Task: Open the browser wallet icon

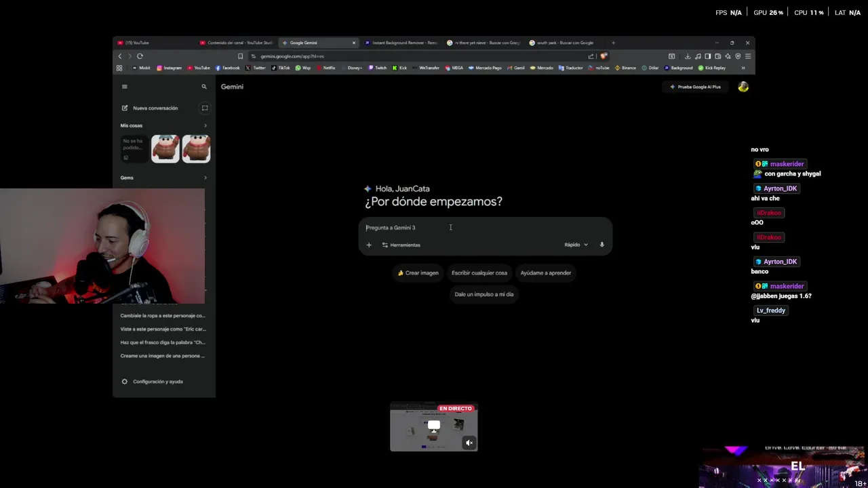Action: pos(717,56)
